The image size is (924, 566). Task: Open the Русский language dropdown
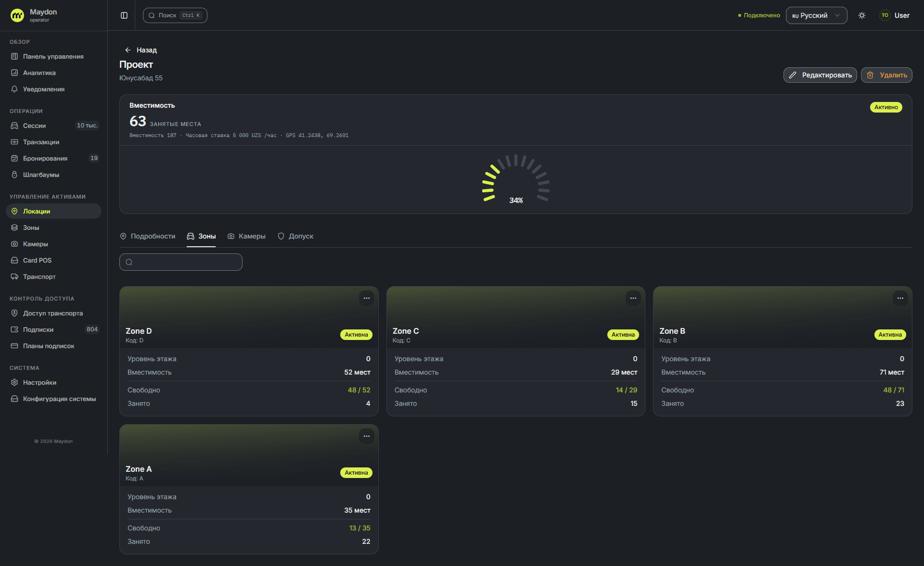816,15
